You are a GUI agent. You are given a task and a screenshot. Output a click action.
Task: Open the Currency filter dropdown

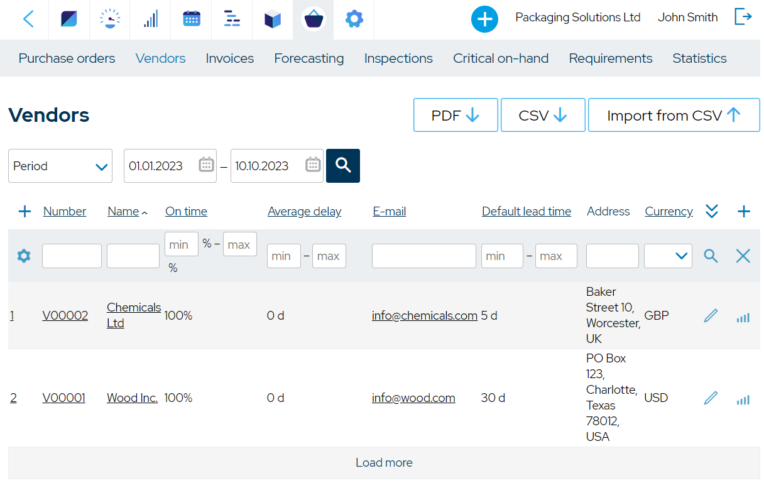pyautogui.click(x=668, y=256)
